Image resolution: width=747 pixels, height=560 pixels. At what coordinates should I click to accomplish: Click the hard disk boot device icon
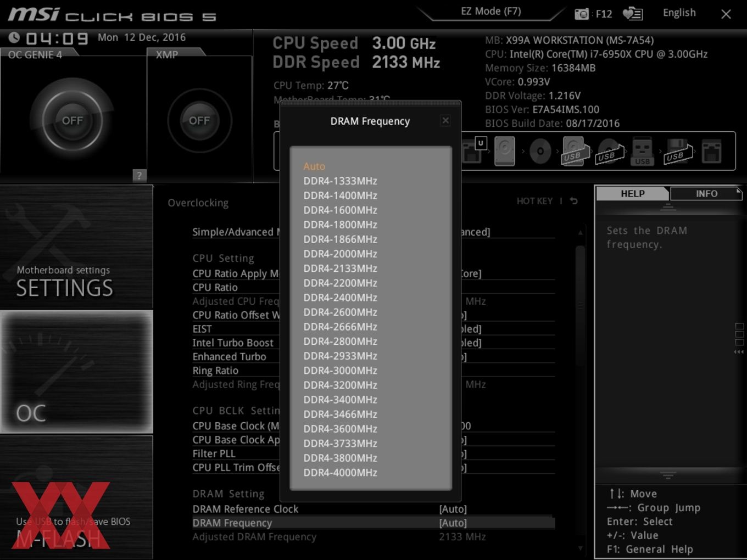(x=504, y=151)
